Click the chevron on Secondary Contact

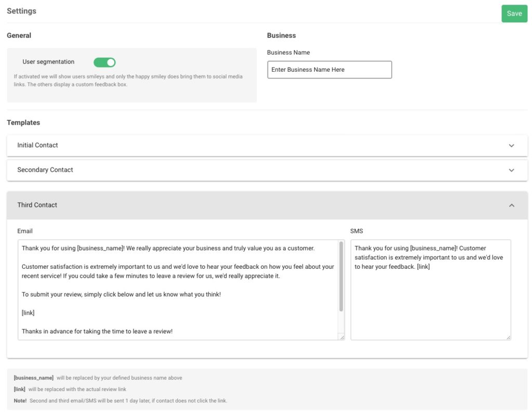511,170
